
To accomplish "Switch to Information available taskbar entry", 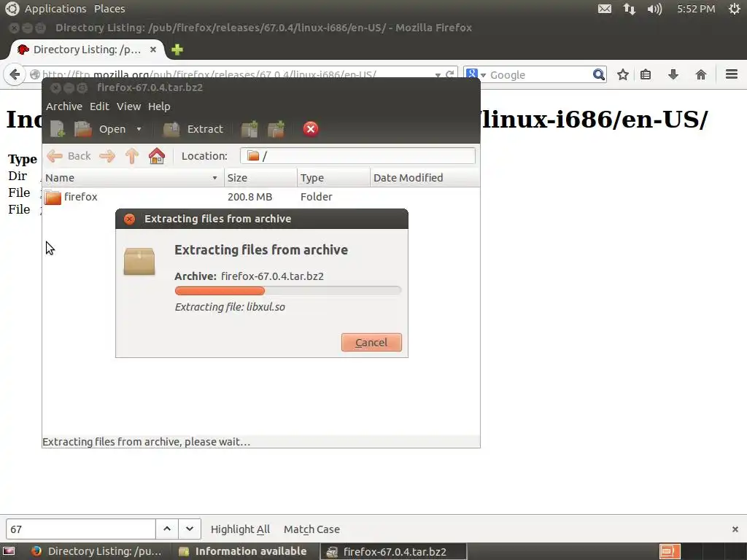I will point(243,551).
